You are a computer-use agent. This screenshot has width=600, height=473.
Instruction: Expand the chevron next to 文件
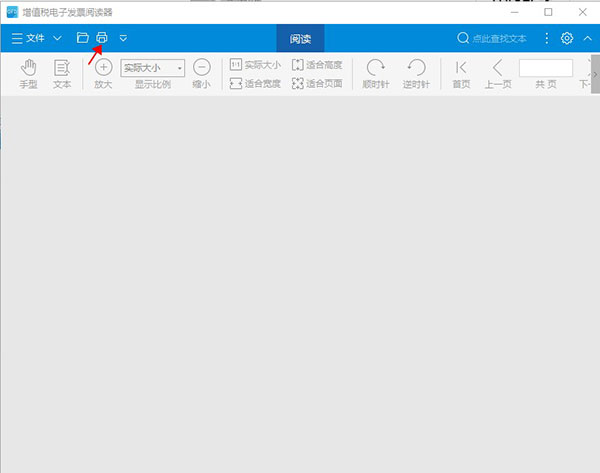pos(57,38)
